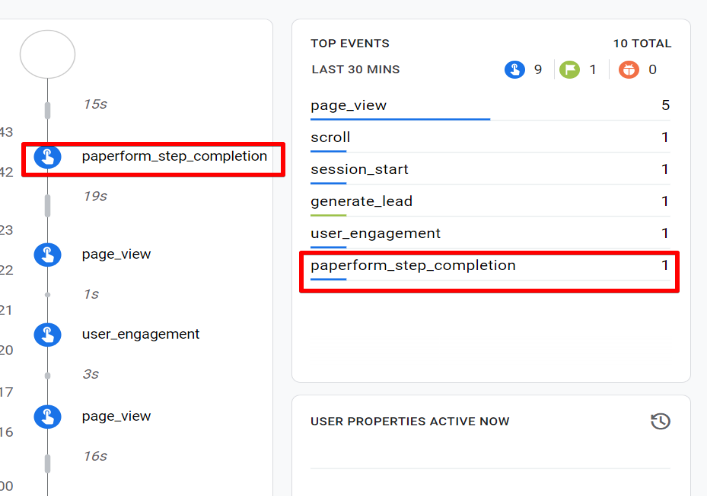Open session_start in the Top Events list
The image size is (707, 496).
point(359,169)
